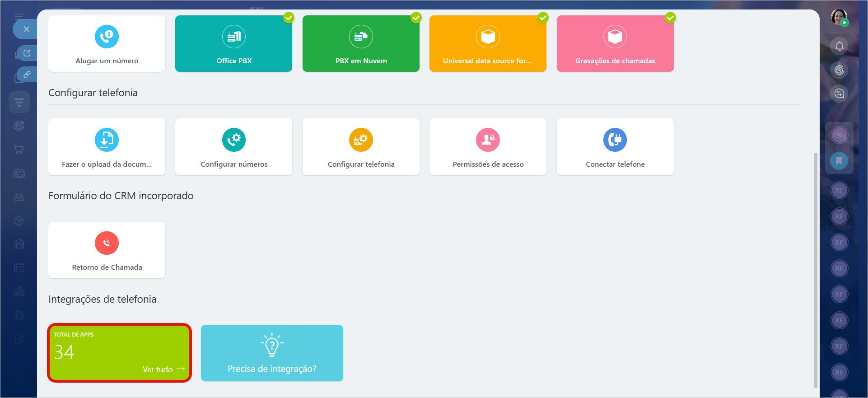Image resolution: width=868 pixels, height=398 pixels.
Task: Open Configurar números settings
Action: [233, 147]
